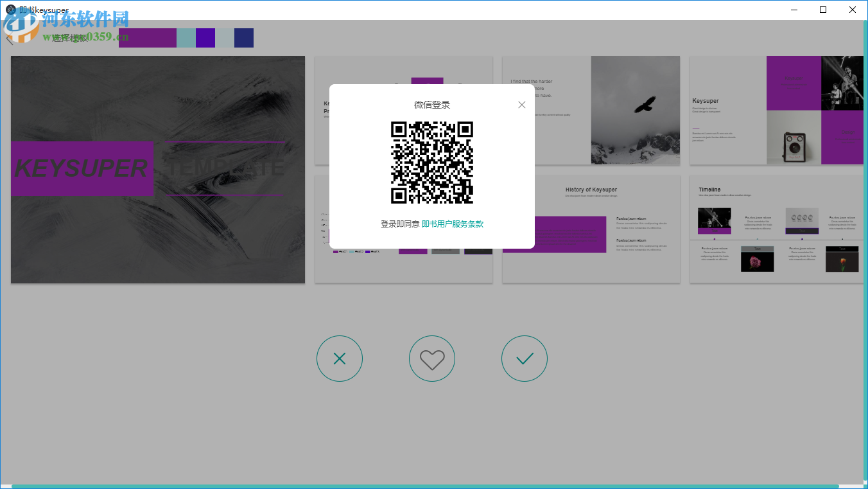Click the 即书keysuper app icon in title bar
This screenshot has width=868, height=489.
pos(11,10)
